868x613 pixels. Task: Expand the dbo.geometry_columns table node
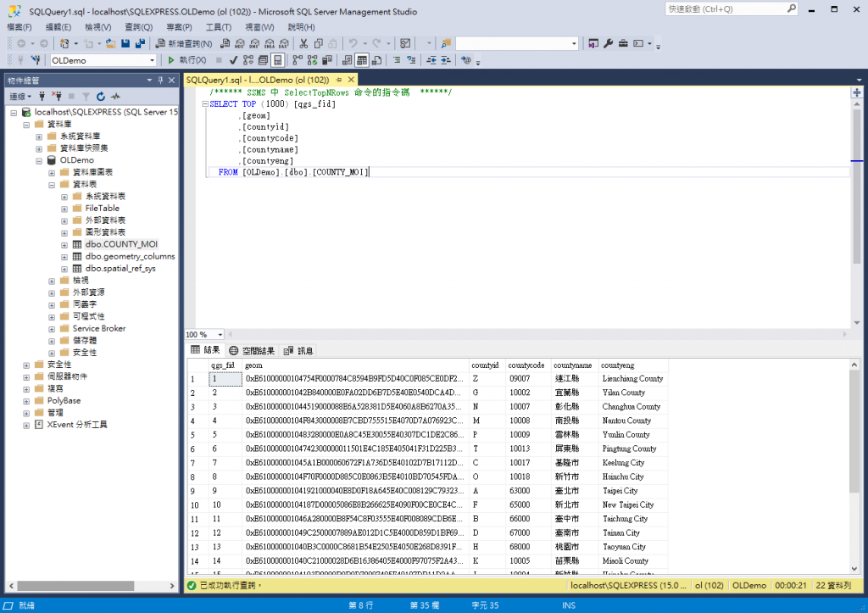coord(64,257)
